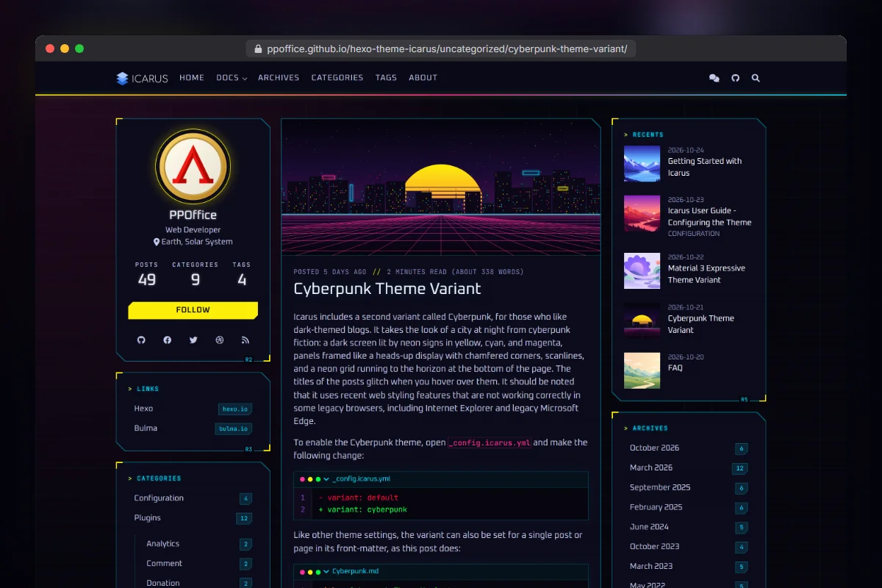Open the Bulma link in Links widget

tap(193, 429)
